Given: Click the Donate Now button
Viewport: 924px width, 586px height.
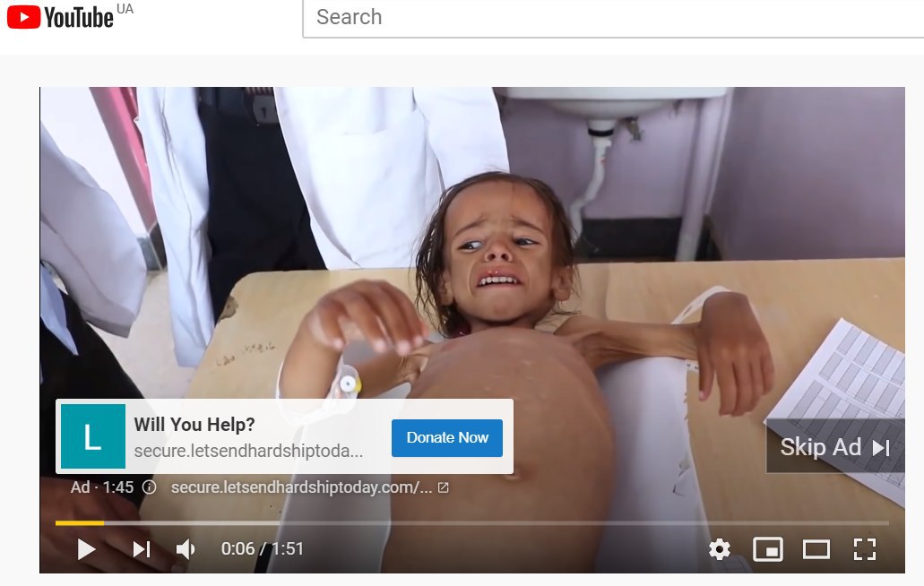Looking at the screenshot, I should click(446, 437).
